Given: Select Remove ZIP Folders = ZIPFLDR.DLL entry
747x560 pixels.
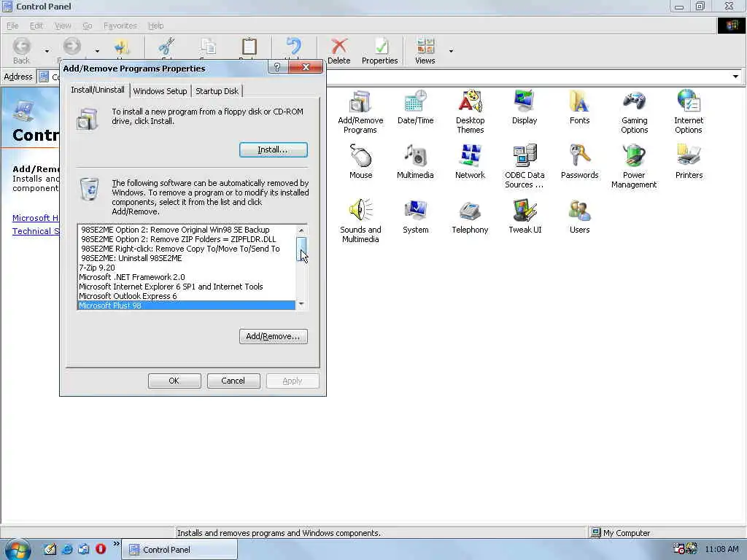Looking at the screenshot, I should click(x=186, y=239).
